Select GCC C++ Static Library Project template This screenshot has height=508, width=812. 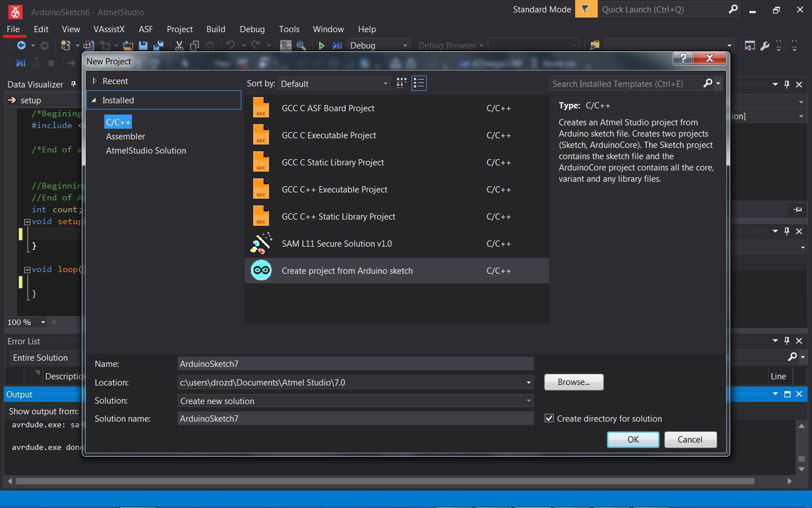pyautogui.click(x=396, y=216)
